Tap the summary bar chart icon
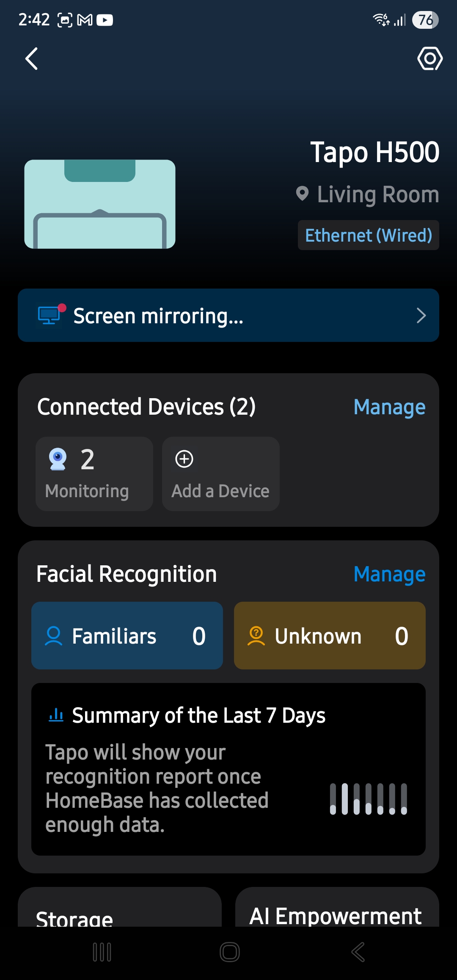Screen dimensions: 457x980 click(56, 716)
